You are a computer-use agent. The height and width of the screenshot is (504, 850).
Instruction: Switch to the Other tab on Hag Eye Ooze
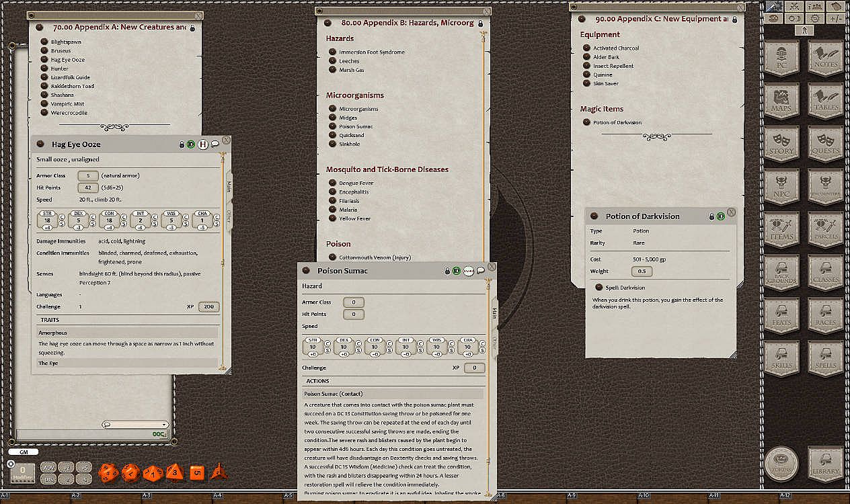click(x=229, y=214)
